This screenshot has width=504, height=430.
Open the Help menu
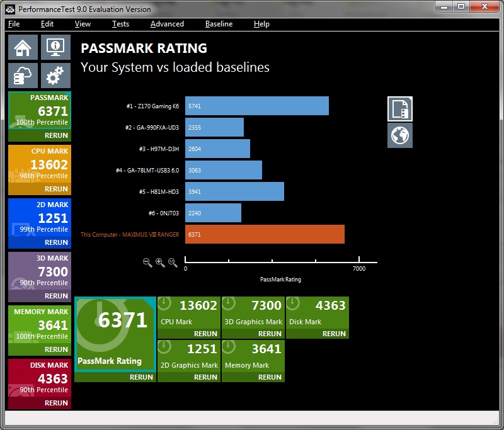click(x=261, y=24)
